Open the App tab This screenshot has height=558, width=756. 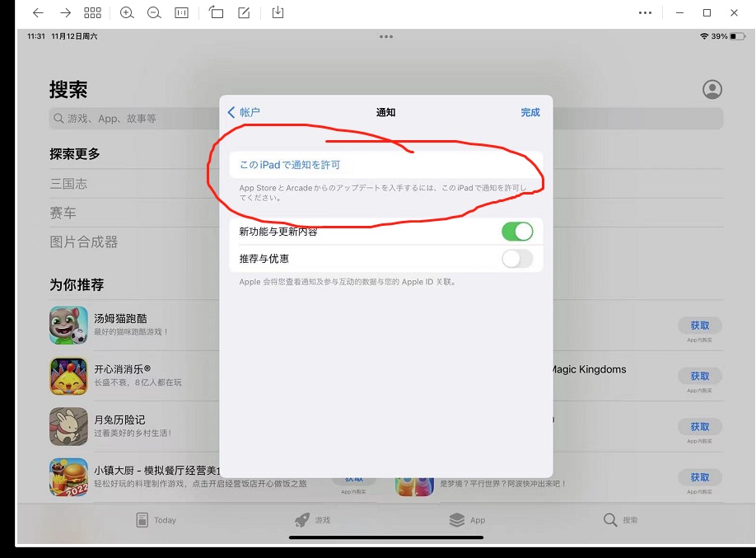(x=467, y=520)
